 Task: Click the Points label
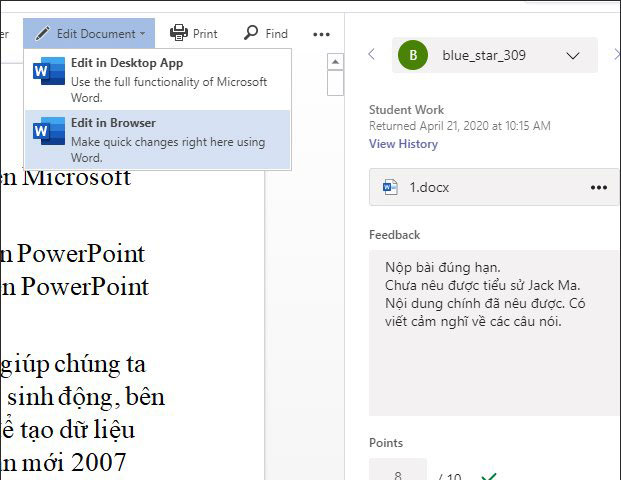click(386, 443)
